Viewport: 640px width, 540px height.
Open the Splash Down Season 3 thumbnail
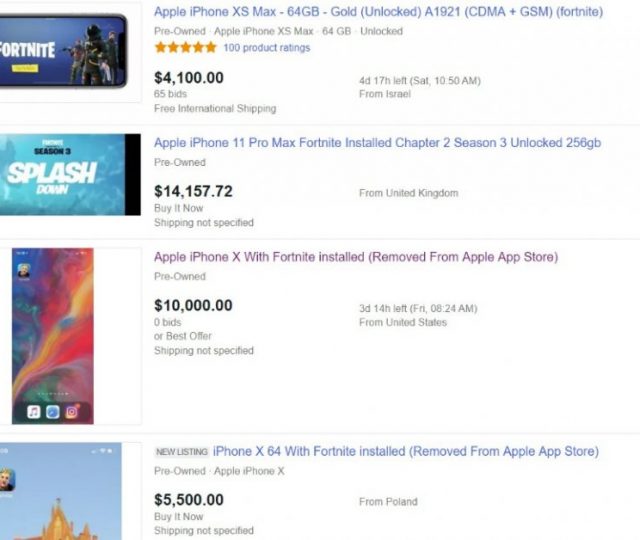(70, 175)
